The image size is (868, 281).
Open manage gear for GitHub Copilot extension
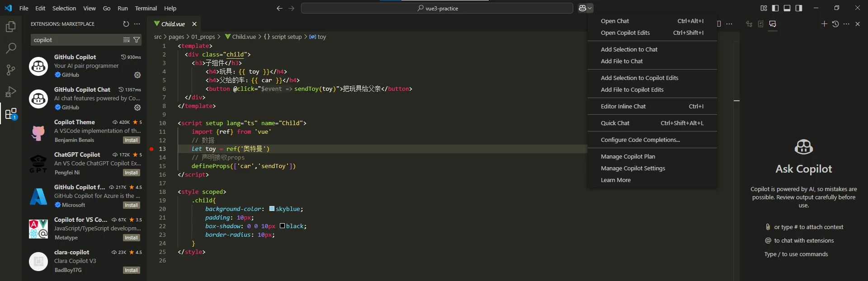point(137,75)
